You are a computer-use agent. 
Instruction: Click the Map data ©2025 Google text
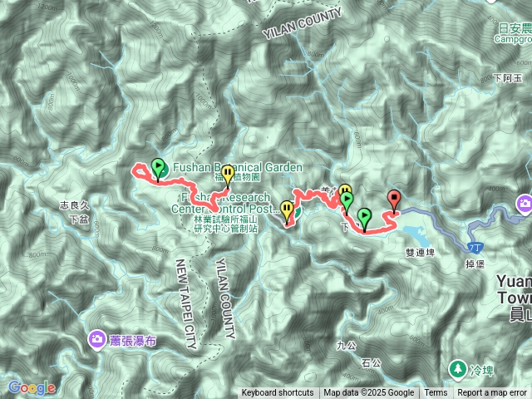click(x=368, y=393)
